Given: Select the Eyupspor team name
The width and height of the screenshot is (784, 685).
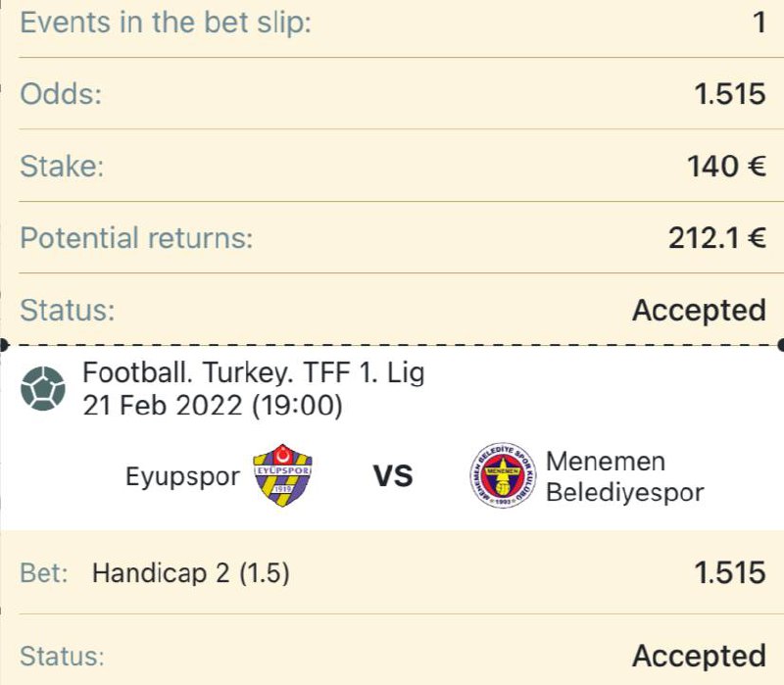Looking at the screenshot, I should tap(182, 476).
